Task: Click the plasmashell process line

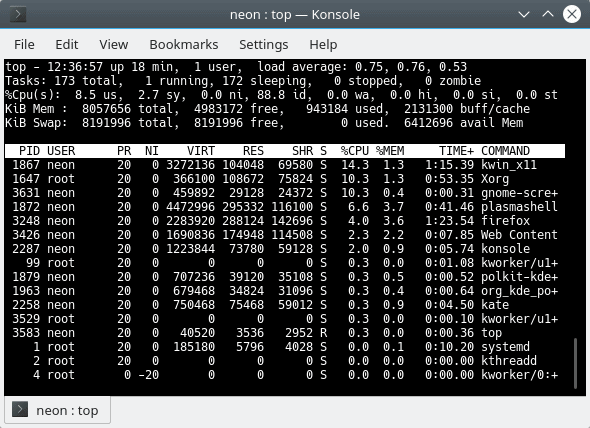Action: (x=284, y=207)
